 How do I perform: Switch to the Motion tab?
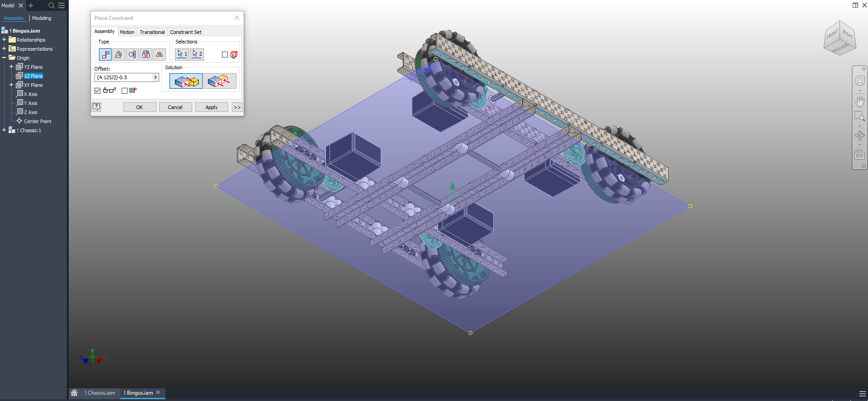127,32
